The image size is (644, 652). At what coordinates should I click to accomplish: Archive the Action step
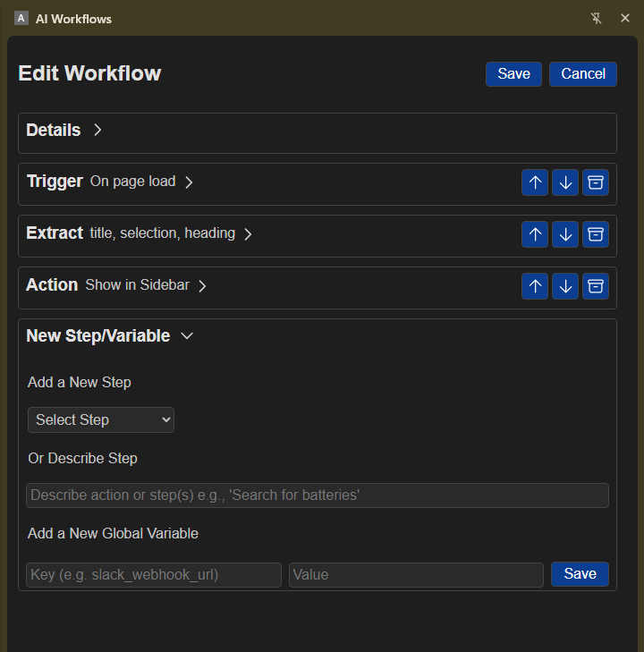click(596, 286)
